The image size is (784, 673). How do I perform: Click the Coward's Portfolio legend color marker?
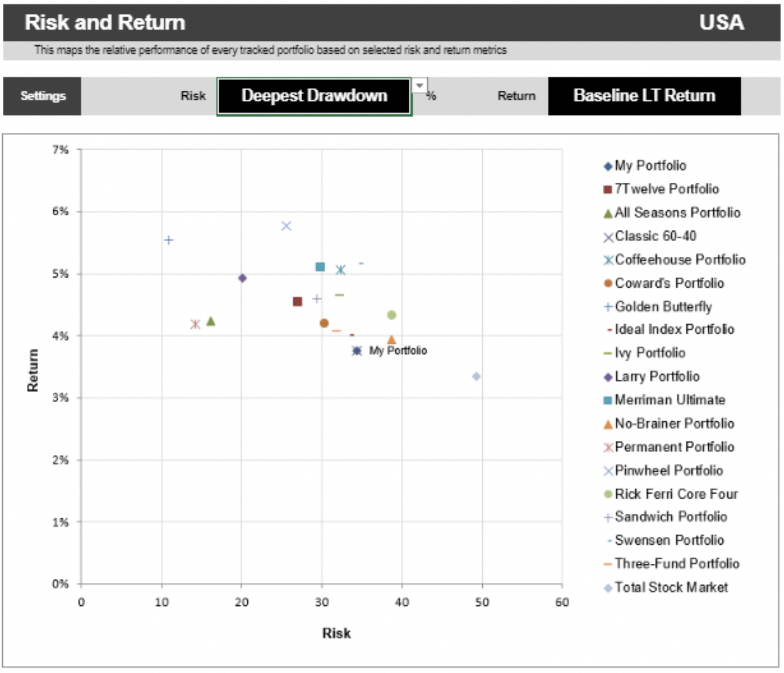608,283
